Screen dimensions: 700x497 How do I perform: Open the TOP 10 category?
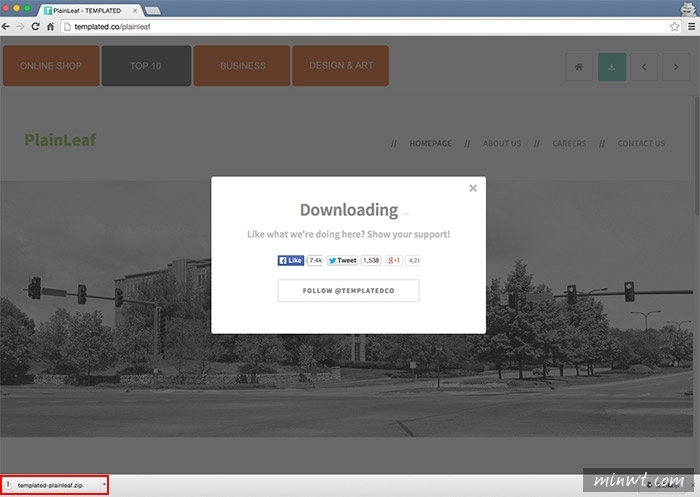pos(146,66)
